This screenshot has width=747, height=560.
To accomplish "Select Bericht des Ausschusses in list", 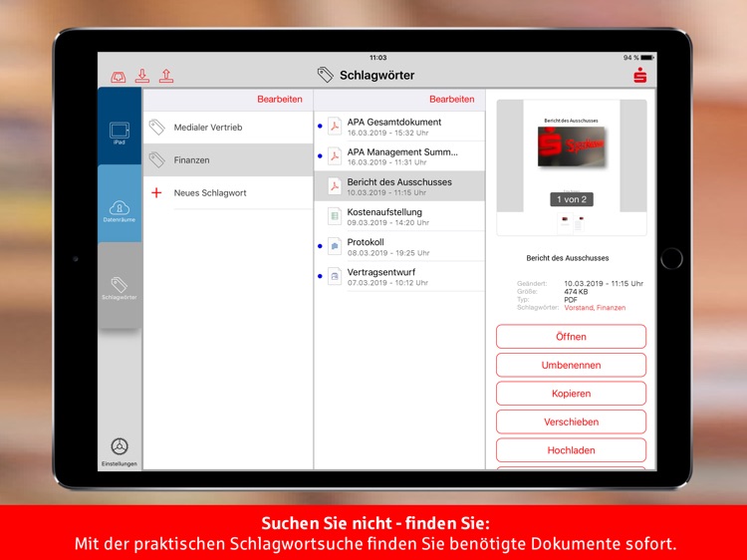I will click(399, 186).
